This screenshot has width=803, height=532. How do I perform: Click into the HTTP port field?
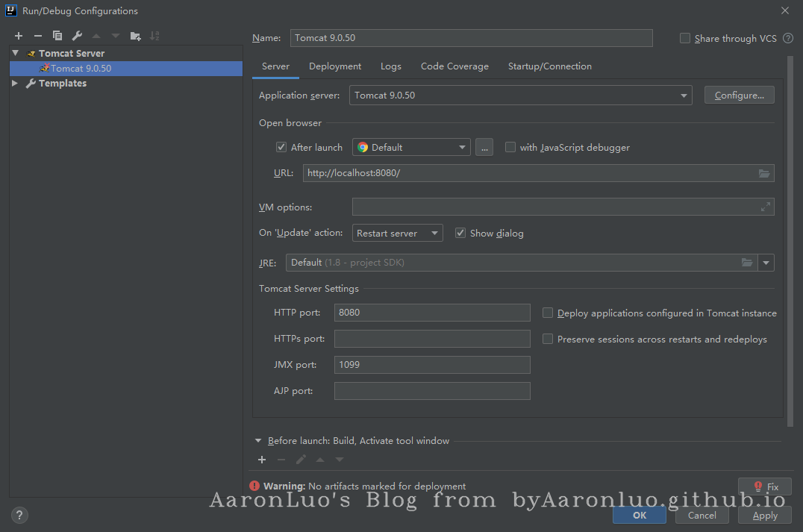[x=431, y=313]
